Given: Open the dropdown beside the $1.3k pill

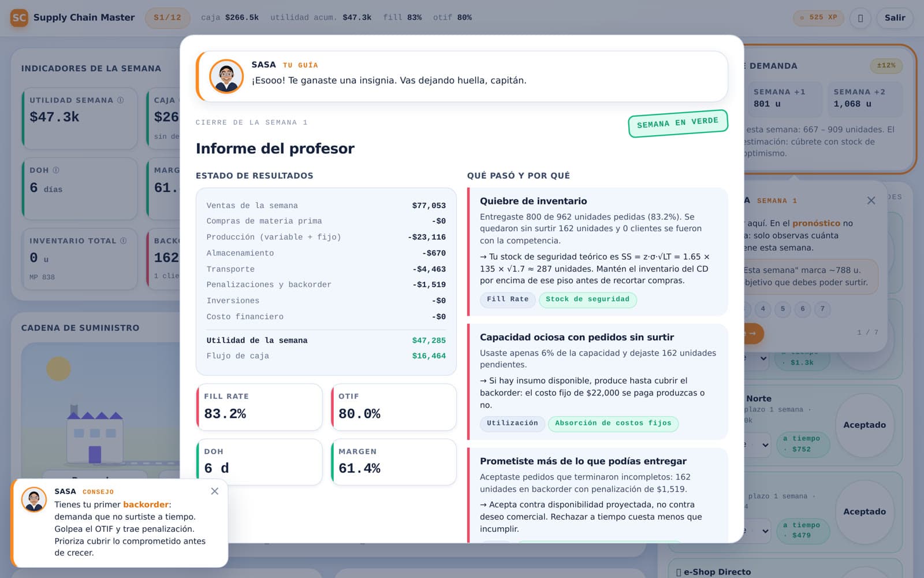Looking at the screenshot, I should 758,358.
